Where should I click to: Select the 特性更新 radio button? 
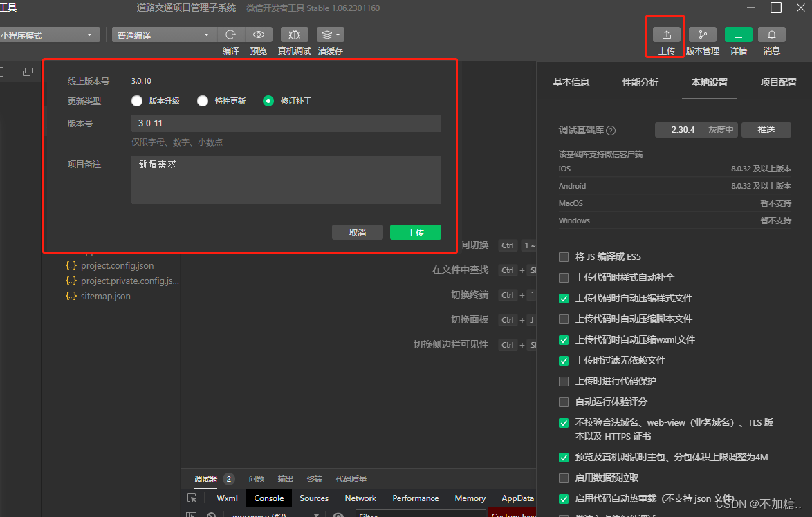(x=203, y=101)
